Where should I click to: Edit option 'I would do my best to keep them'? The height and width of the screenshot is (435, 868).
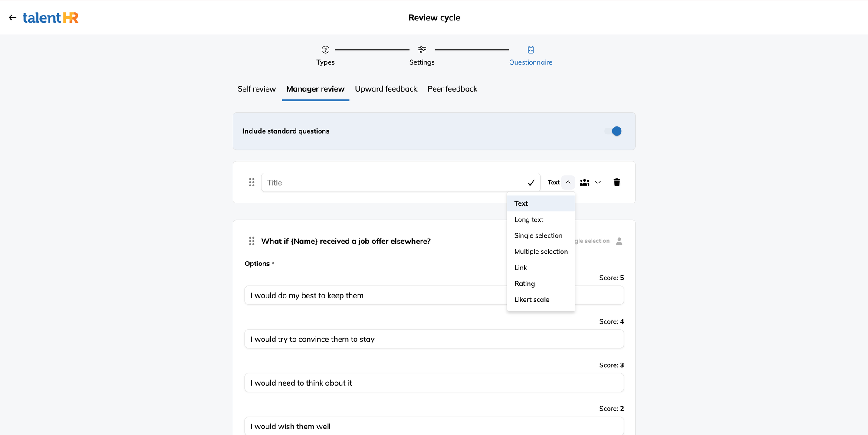[x=434, y=295]
